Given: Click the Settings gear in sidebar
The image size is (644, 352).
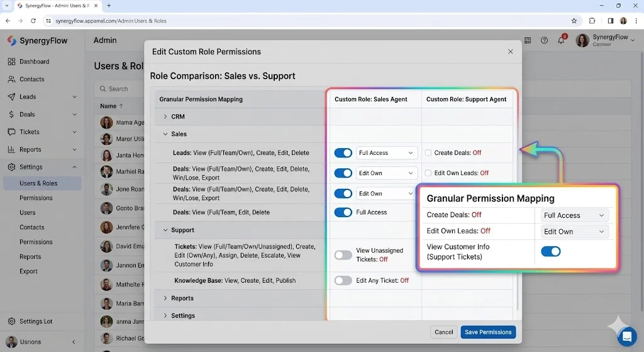Looking at the screenshot, I should (x=11, y=167).
